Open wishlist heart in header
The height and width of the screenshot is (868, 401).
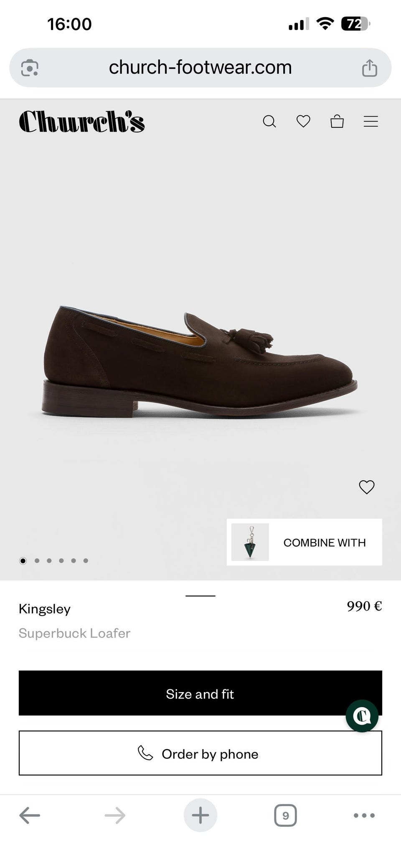click(x=303, y=121)
